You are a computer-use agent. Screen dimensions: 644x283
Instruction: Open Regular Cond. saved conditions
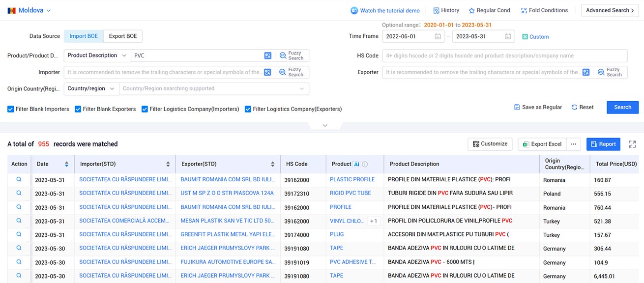[490, 10]
